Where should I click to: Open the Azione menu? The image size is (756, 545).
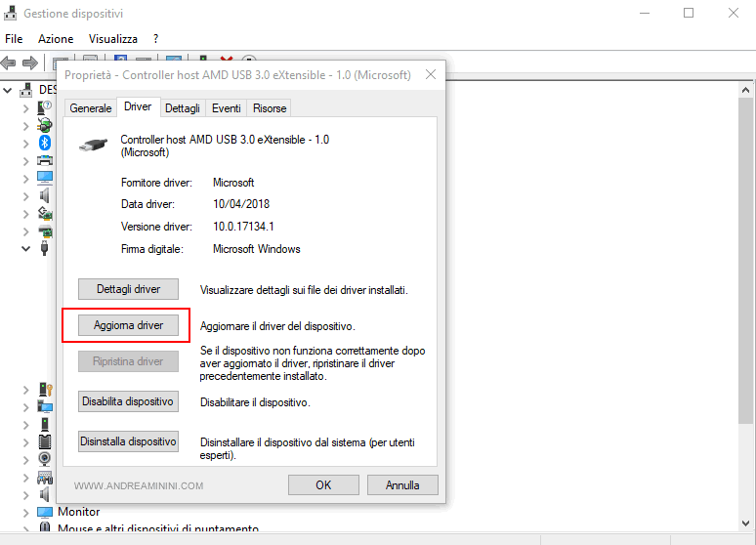(x=56, y=39)
